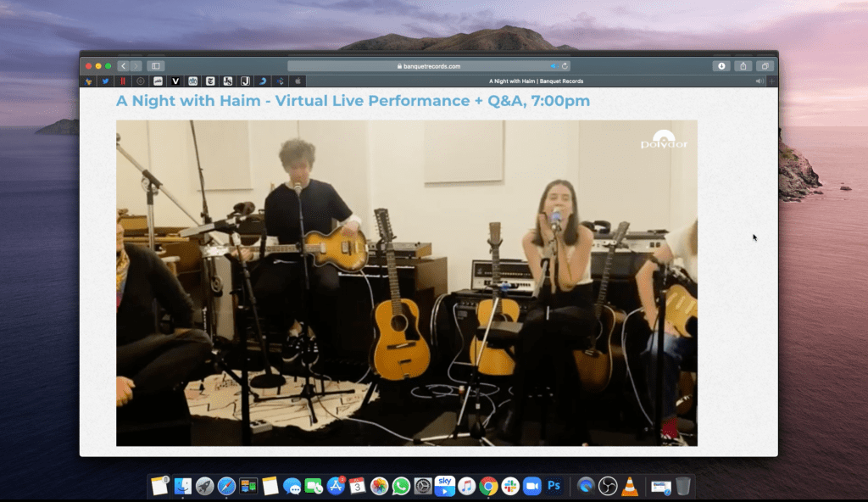The image size is (868, 502).
Task: Open the Safari sidebar panel
Action: (155, 66)
